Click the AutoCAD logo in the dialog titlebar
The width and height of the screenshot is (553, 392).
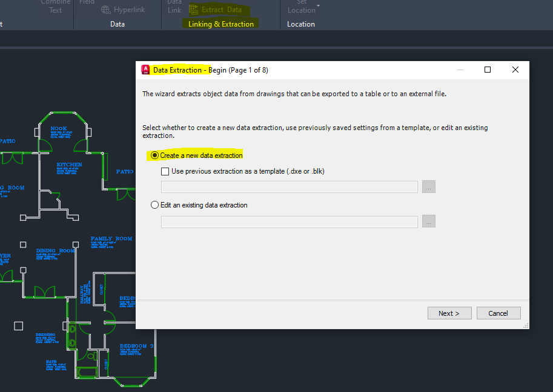point(145,70)
